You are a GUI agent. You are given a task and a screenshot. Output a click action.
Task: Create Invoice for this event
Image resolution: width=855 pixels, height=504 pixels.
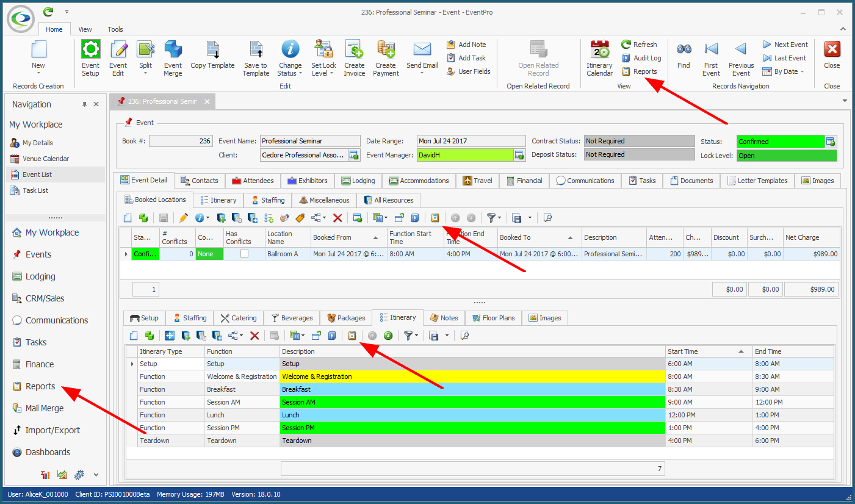point(354,58)
